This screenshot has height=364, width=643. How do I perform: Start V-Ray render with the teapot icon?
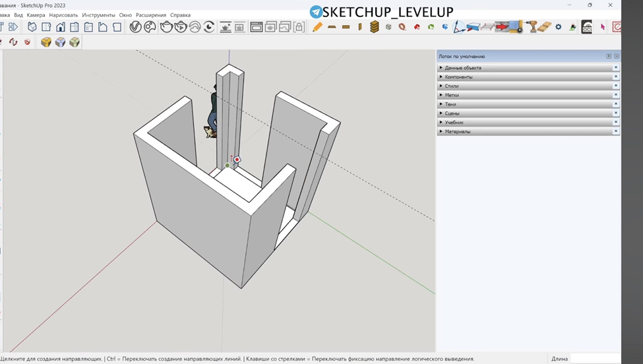click(x=166, y=27)
